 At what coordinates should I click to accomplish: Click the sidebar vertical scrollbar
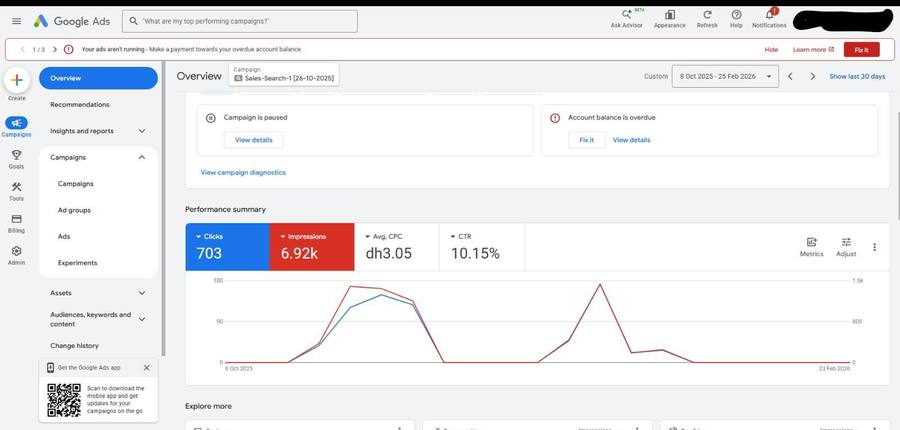(164, 208)
